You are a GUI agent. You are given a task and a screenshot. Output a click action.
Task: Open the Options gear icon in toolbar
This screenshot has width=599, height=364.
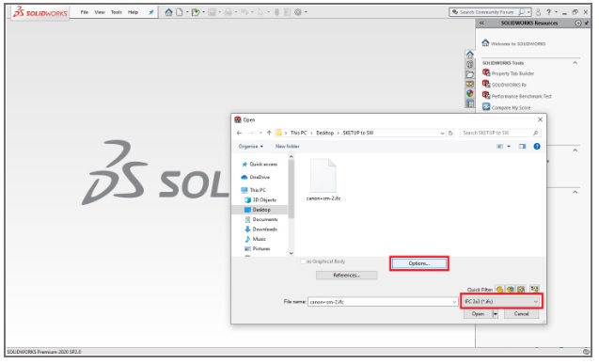[x=297, y=12]
